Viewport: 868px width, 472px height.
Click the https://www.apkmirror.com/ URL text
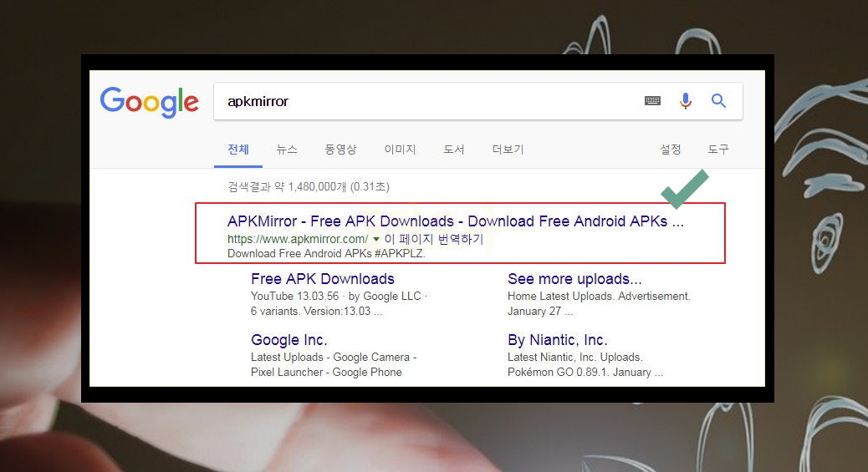tap(297, 239)
